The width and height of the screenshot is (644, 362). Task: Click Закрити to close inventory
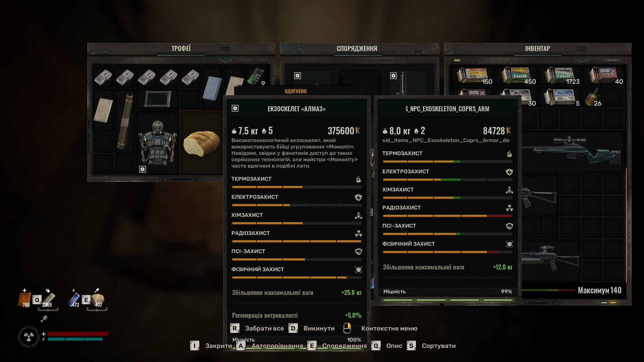pyautogui.click(x=218, y=346)
